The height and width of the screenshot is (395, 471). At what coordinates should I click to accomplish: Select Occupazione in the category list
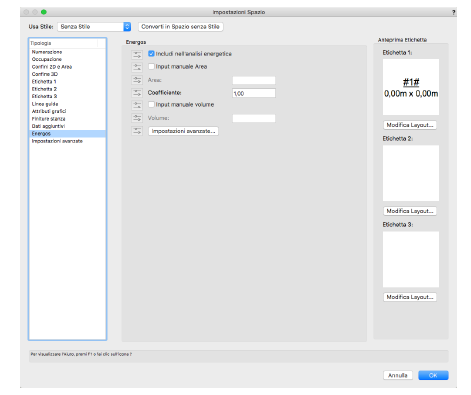(x=67, y=59)
